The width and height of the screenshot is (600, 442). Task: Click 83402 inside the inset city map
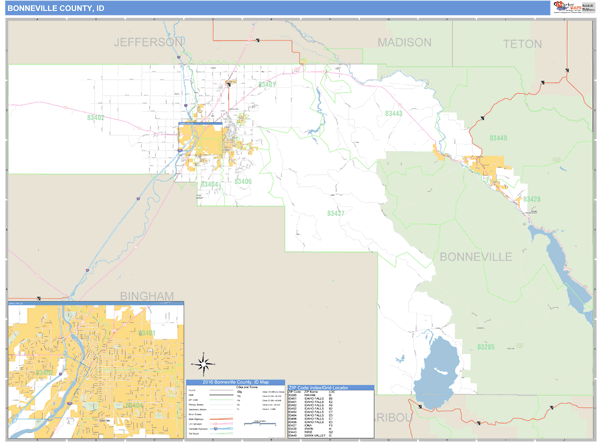click(45, 372)
